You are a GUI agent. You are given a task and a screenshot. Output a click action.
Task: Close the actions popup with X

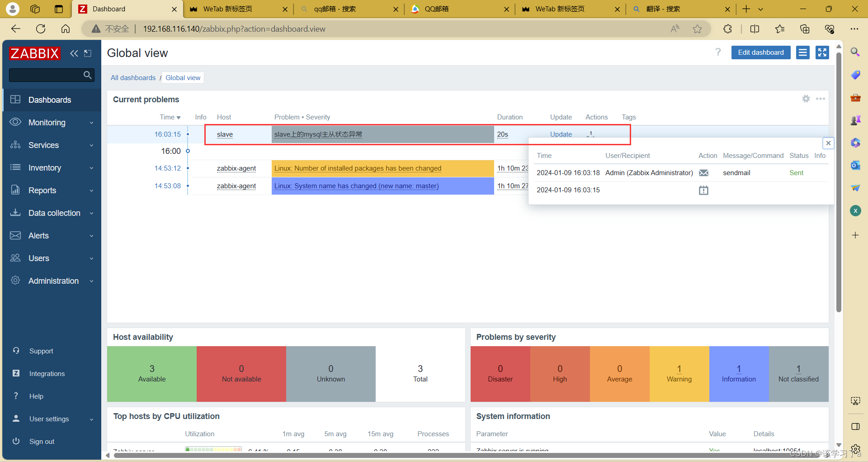click(828, 143)
